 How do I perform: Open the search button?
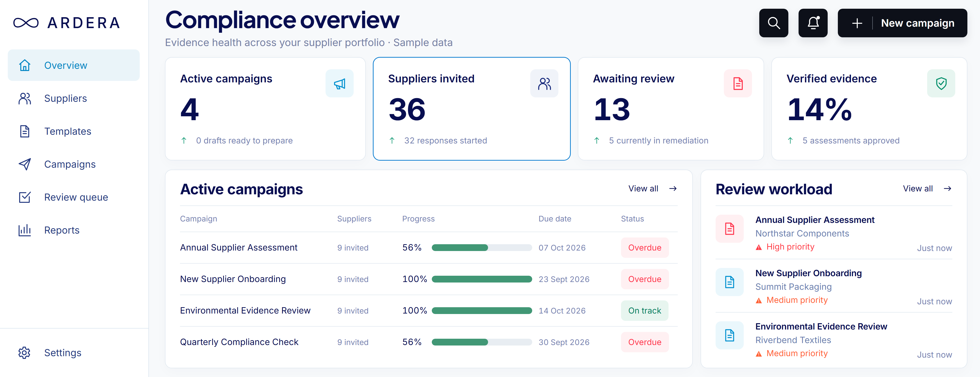tap(773, 23)
